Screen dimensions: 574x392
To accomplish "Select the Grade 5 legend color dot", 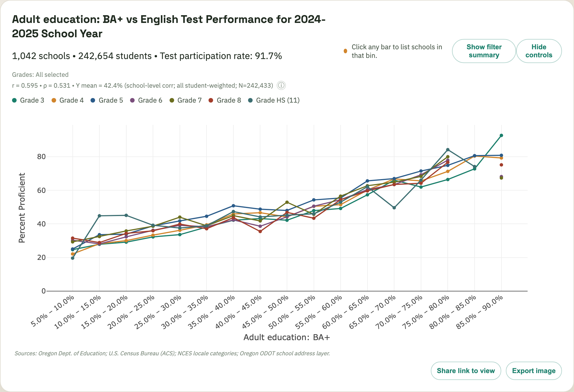I will [x=93, y=100].
